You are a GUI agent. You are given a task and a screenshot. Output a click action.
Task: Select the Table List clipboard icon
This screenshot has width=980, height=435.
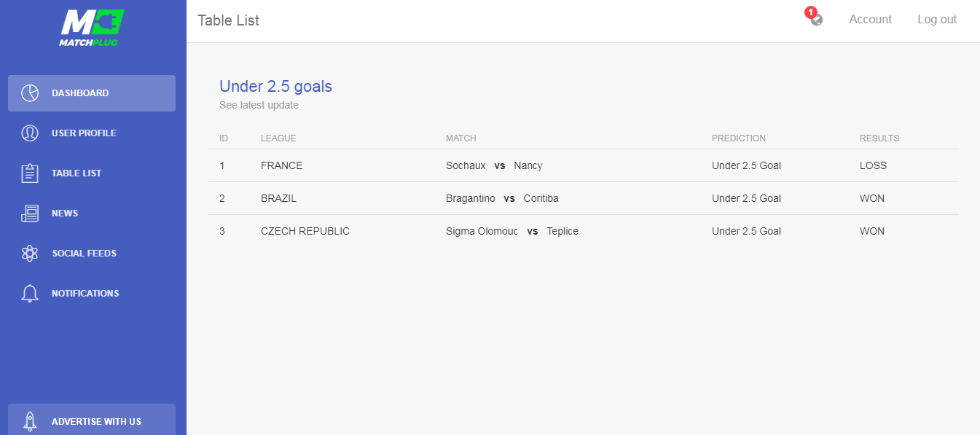(30, 173)
